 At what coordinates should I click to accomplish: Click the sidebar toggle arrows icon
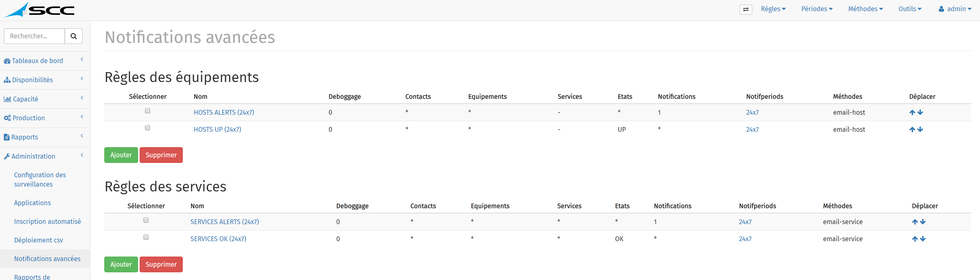pos(746,10)
